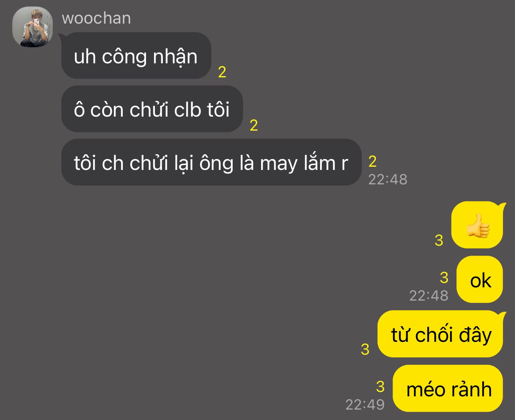This screenshot has width=515, height=420.
Task: Tap the woochan sender name
Action: coord(96,18)
